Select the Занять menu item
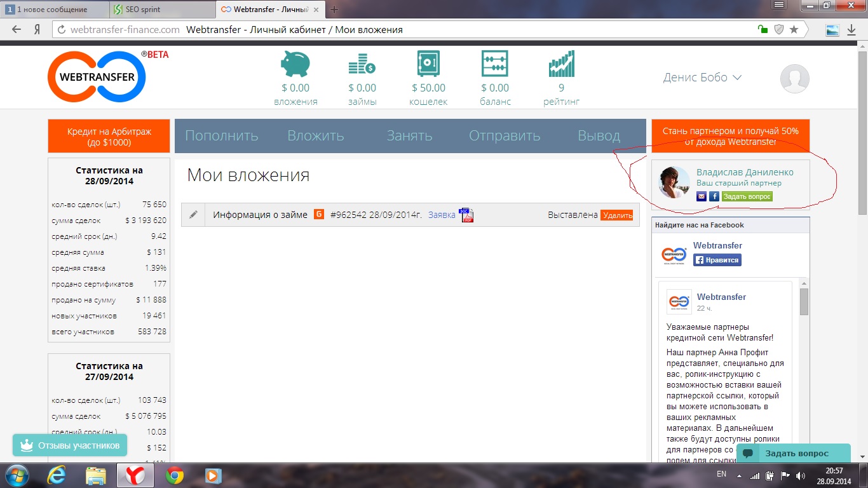The image size is (868, 488). click(409, 135)
